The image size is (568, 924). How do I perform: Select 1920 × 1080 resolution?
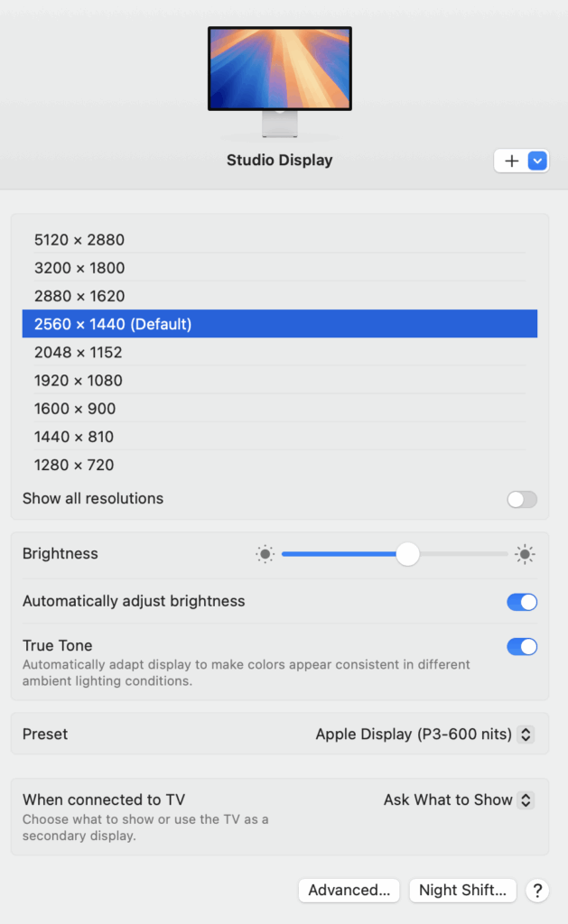point(280,381)
